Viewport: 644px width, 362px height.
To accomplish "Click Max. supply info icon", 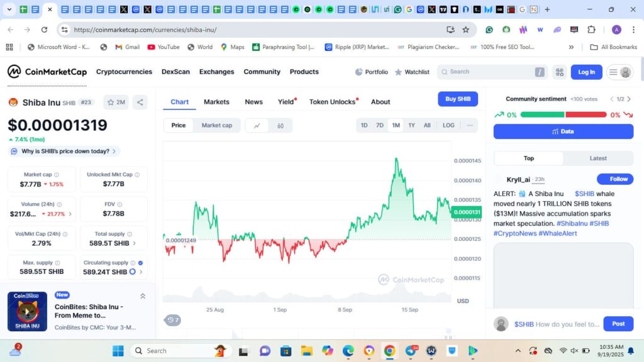I will click(57, 263).
